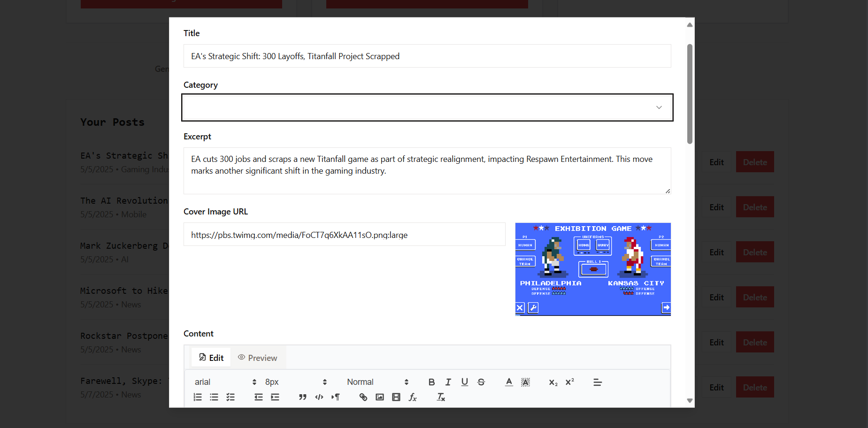Click the Excerpt text area
The height and width of the screenshot is (428, 868).
click(427, 171)
